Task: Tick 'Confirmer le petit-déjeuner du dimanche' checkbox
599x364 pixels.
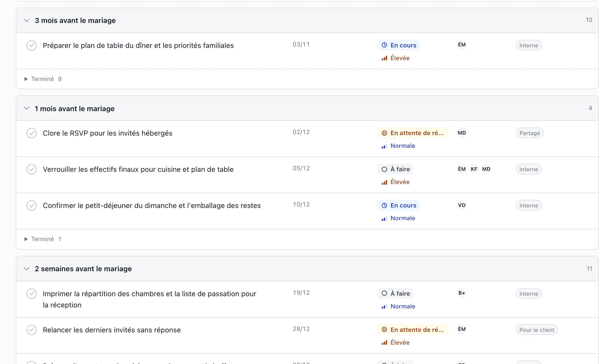Action: pos(32,205)
